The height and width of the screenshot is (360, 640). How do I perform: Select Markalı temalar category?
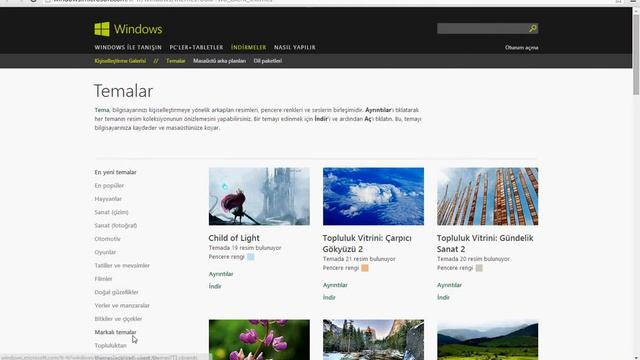click(115, 332)
